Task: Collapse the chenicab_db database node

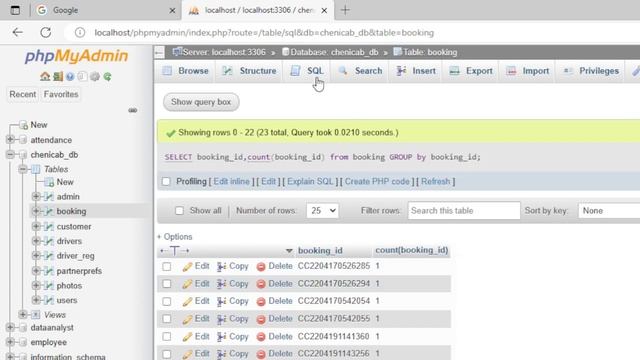Action: [x=10, y=154]
